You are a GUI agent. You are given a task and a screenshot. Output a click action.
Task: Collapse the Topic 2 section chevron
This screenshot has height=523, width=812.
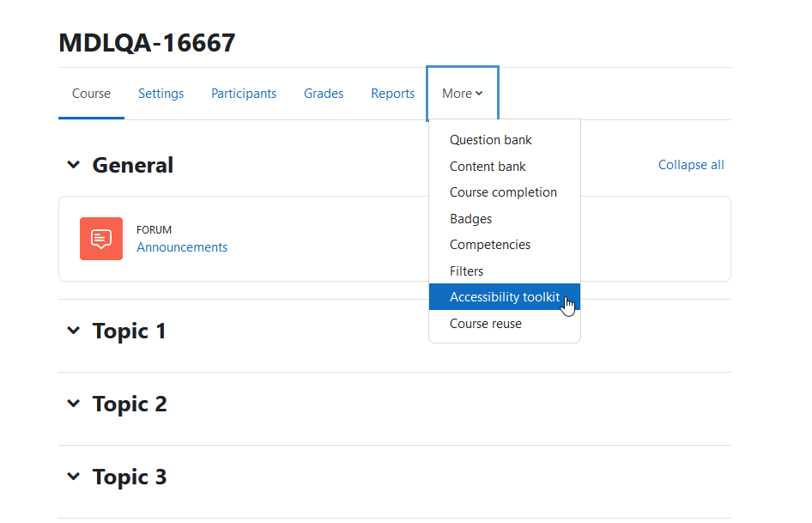pos(74,404)
